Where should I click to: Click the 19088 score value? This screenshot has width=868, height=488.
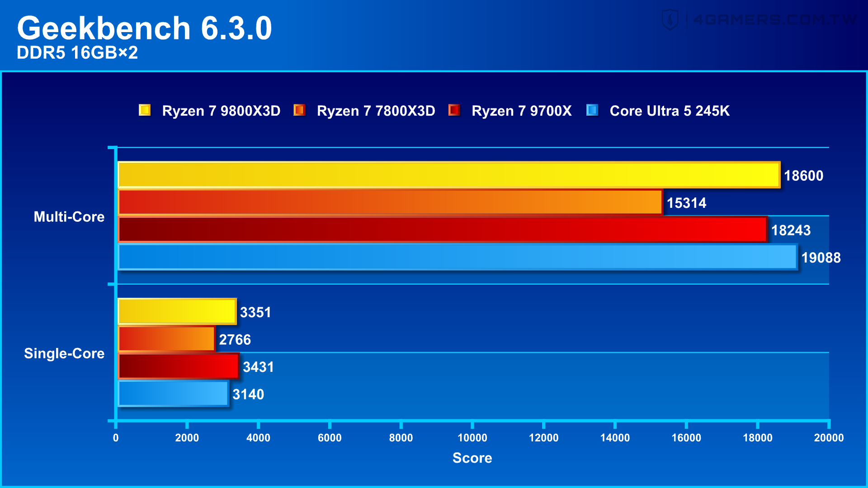(821, 258)
